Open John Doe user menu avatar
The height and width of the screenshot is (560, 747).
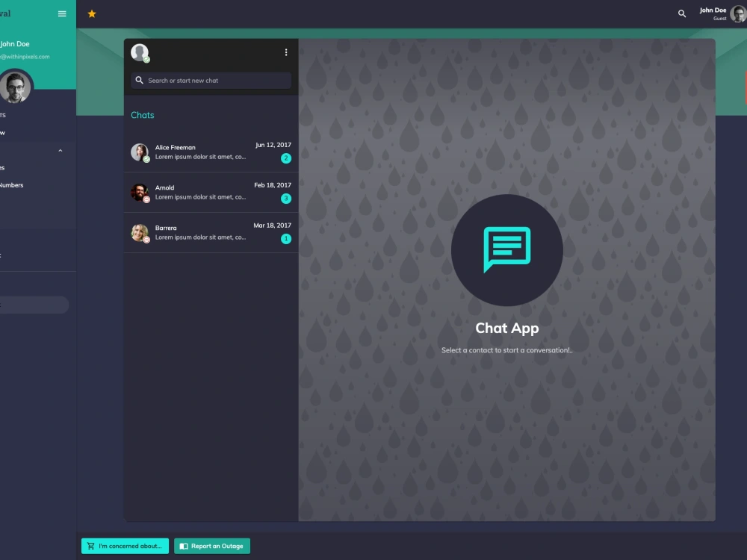tap(738, 13)
